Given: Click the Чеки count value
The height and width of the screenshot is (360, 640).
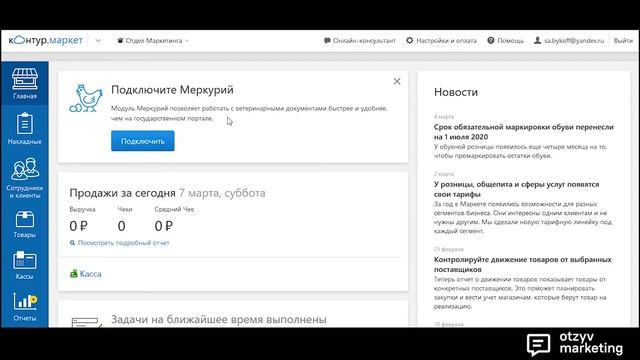Looking at the screenshot, I should [x=122, y=226].
